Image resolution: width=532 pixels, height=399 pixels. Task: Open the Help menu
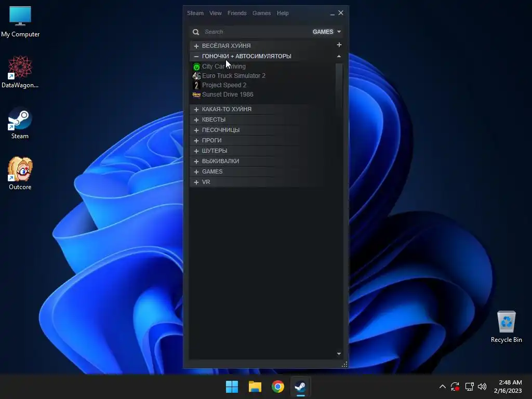[x=282, y=13]
